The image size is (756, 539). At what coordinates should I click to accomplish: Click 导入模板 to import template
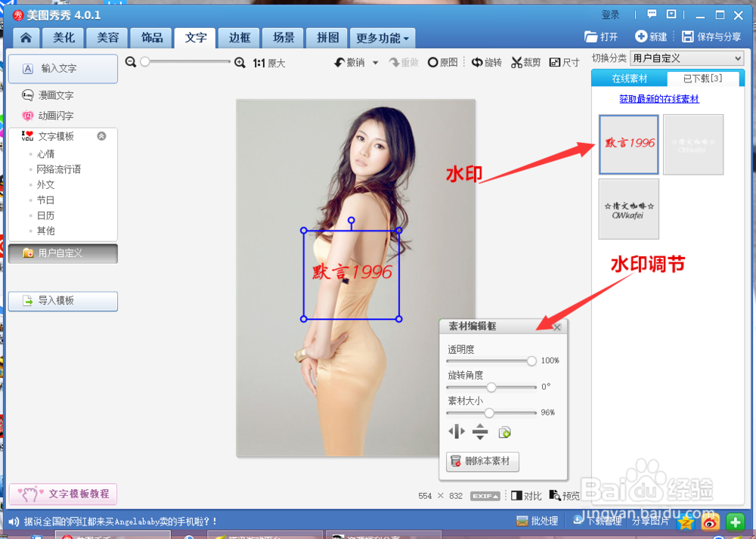click(x=64, y=301)
